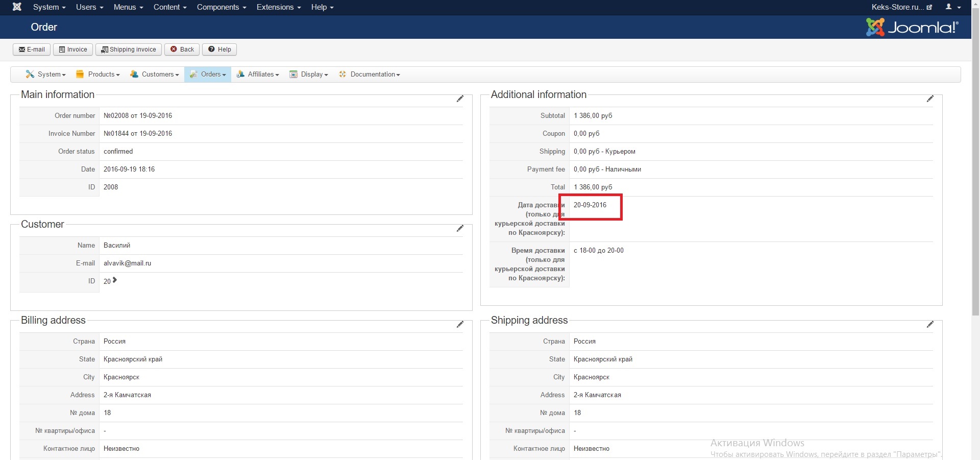
Task: Open user account menu icon
Action: pyautogui.click(x=953, y=7)
